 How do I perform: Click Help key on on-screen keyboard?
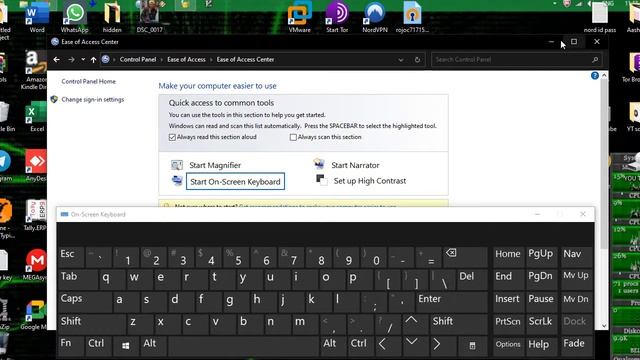541,346
